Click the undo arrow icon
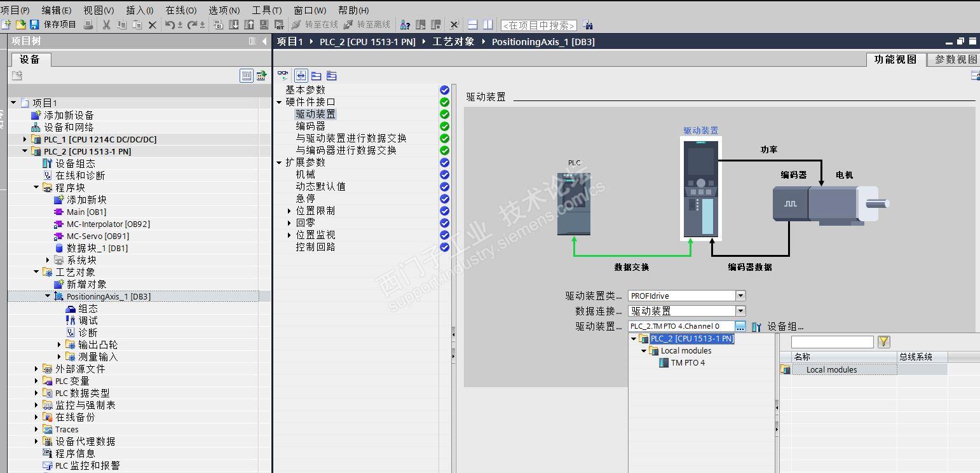 170,25
